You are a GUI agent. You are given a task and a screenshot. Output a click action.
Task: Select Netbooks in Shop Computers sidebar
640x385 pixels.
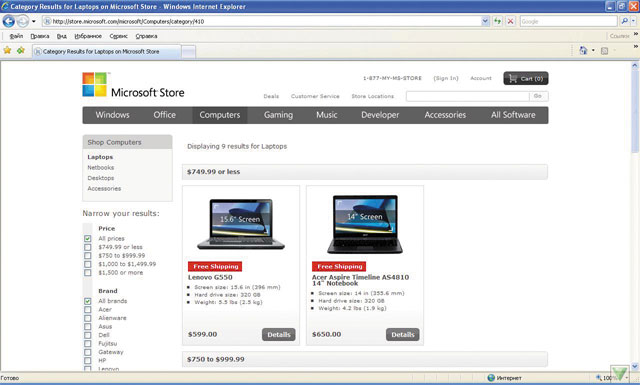tap(100, 167)
